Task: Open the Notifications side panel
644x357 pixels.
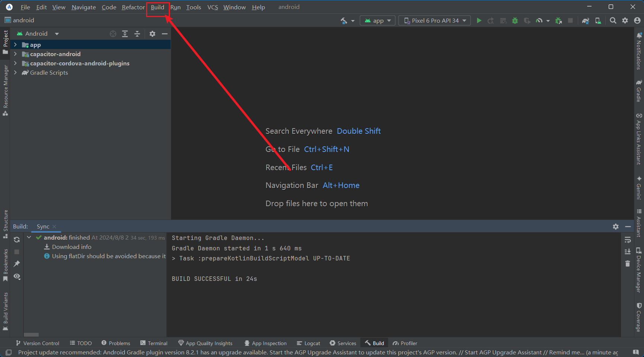Action: coord(639,51)
